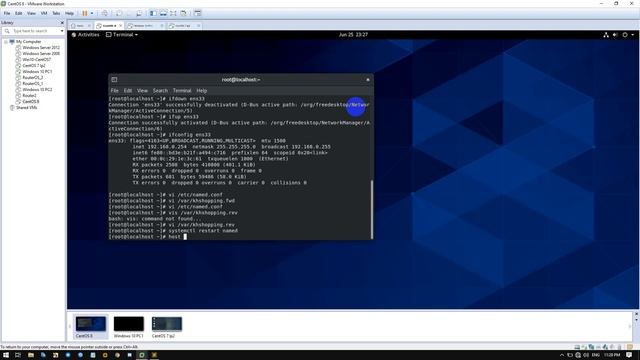Open the terminal View menu
Image resolution: width=640 pixels, height=360 pixels.
pos(142,91)
